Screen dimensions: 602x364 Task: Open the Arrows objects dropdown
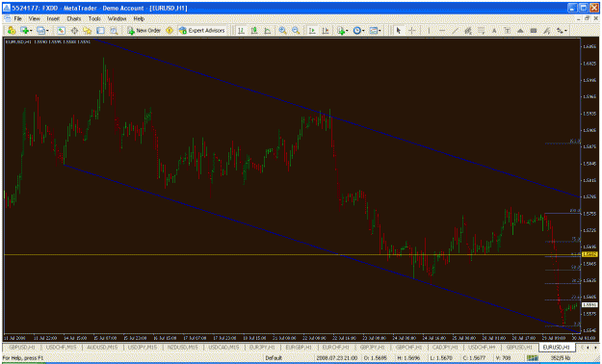click(x=563, y=31)
